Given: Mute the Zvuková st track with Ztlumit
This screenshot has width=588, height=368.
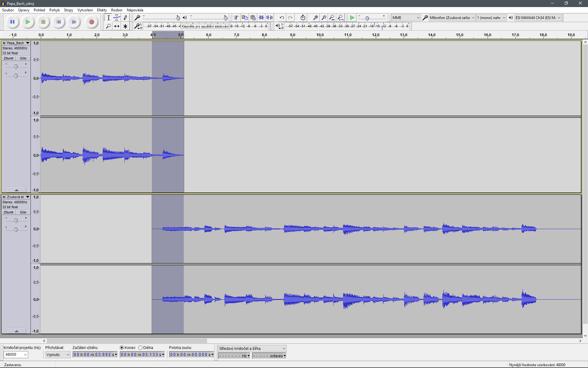Looking at the screenshot, I should tap(9, 212).
